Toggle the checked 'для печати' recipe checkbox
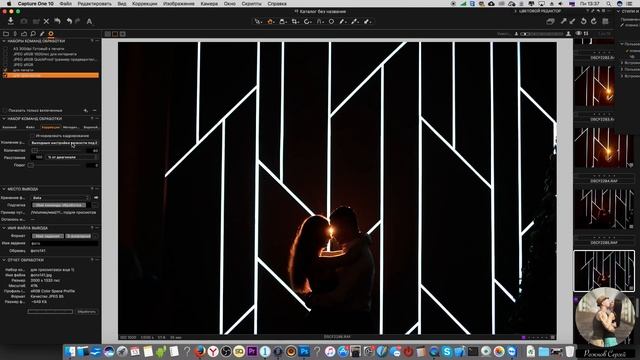Image resolution: width=640 pixels, height=360 pixels. point(5,70)
